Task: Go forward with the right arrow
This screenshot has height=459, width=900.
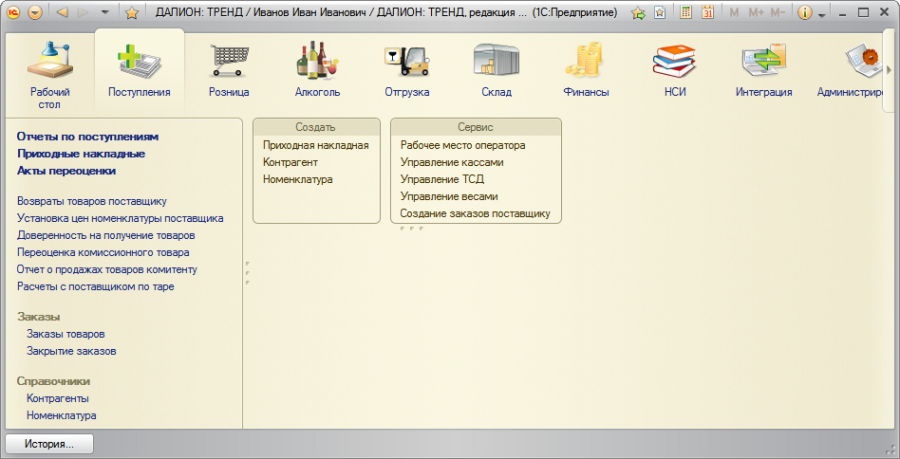Action: tap(83, 12)
